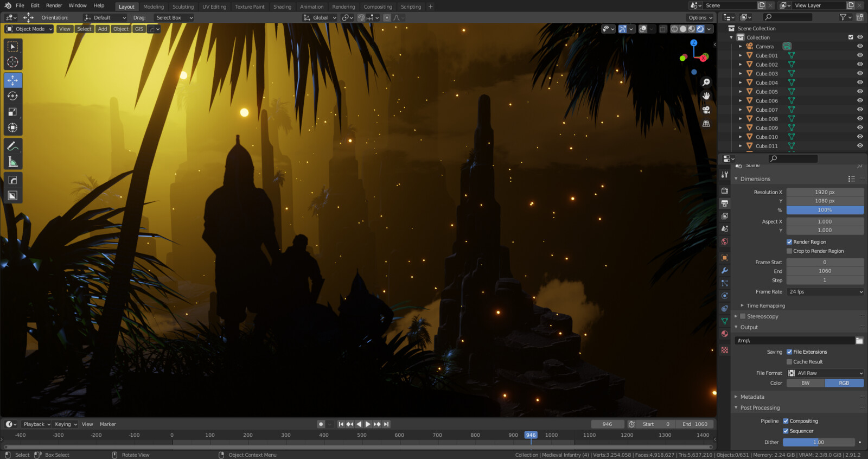Toggle visibility of Cube.005
Viewport: 868px width, 459px height.
point(860,92)
